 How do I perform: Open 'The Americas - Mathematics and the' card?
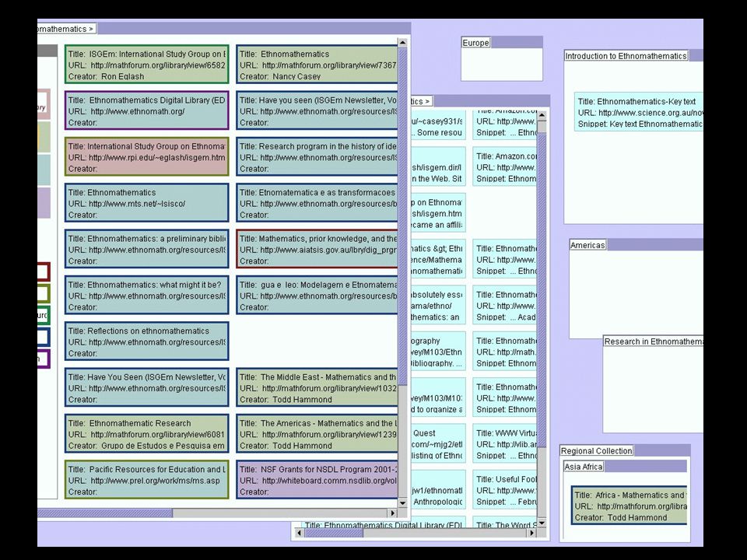317,434
